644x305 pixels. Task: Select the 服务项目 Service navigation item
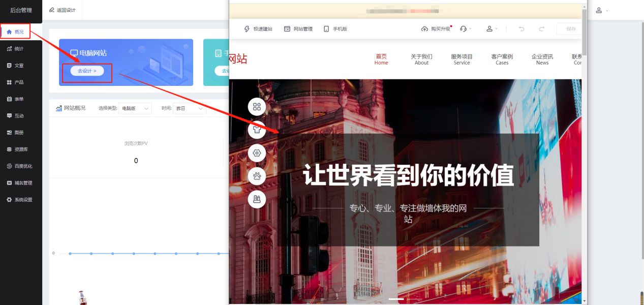(461, 59)
